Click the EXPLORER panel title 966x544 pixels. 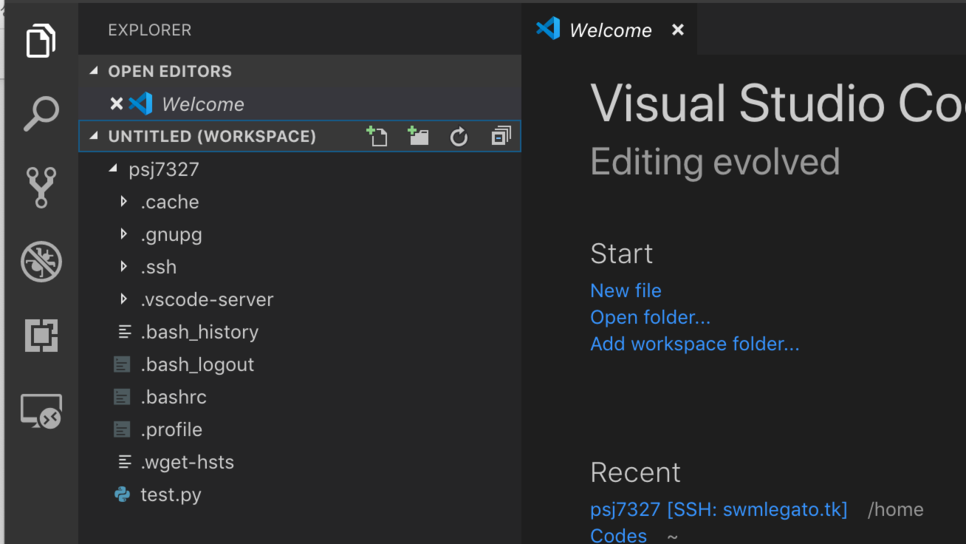(x=150, y=30)
